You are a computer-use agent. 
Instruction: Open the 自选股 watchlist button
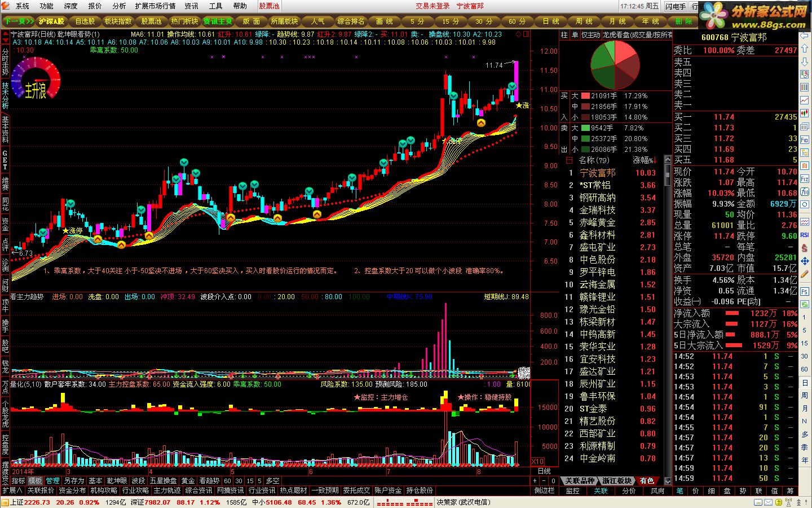tap(85, 21)
